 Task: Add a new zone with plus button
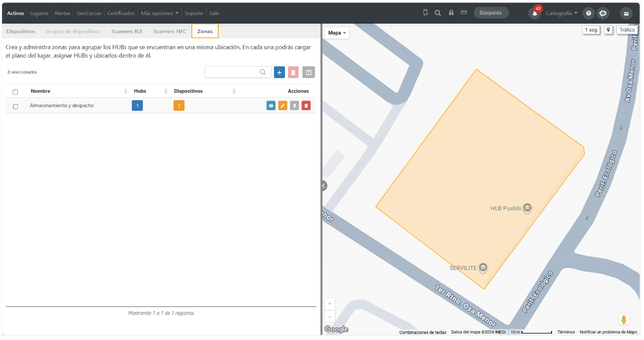click(279, 73)
